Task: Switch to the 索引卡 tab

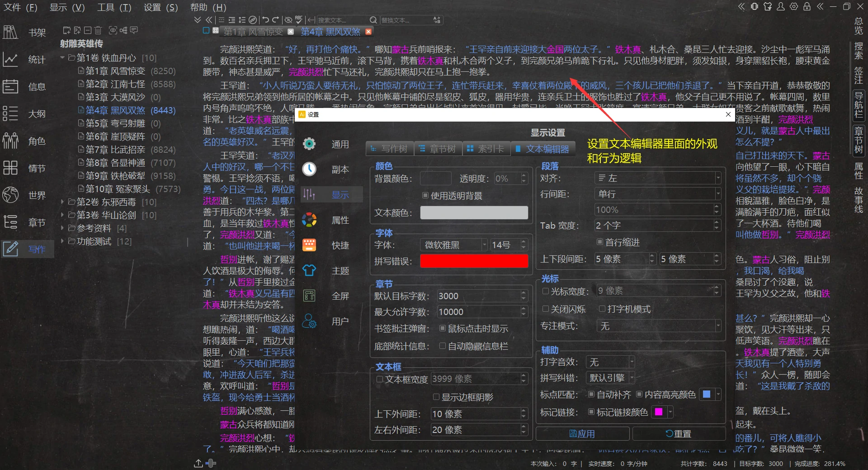Action: 486,149
